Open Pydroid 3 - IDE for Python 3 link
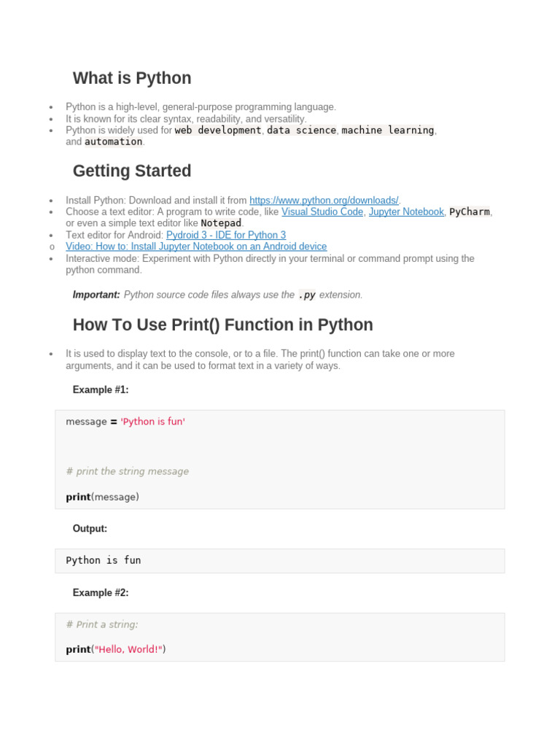The height and width of the screenshot is (747, 560). pos(226,236)
